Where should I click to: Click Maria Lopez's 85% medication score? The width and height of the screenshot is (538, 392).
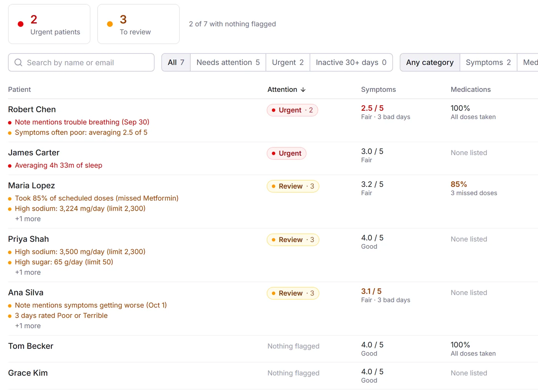459,184
